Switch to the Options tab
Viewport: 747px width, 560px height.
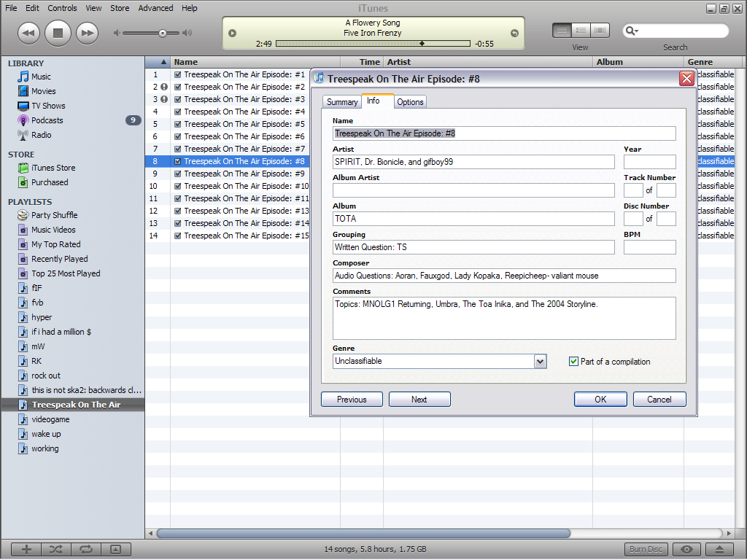(410, 102)
